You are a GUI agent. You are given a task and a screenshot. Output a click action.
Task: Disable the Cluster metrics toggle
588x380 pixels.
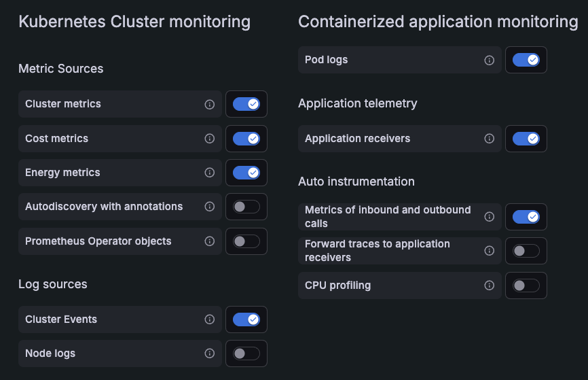(x=246, y=104)
